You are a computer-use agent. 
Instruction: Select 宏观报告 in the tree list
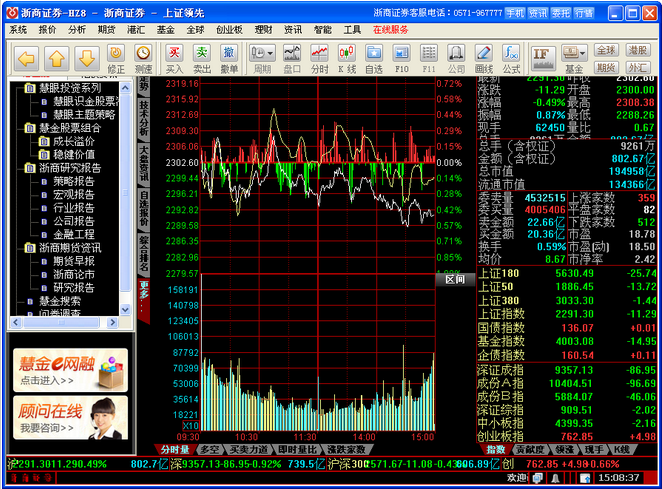(74, 194)
